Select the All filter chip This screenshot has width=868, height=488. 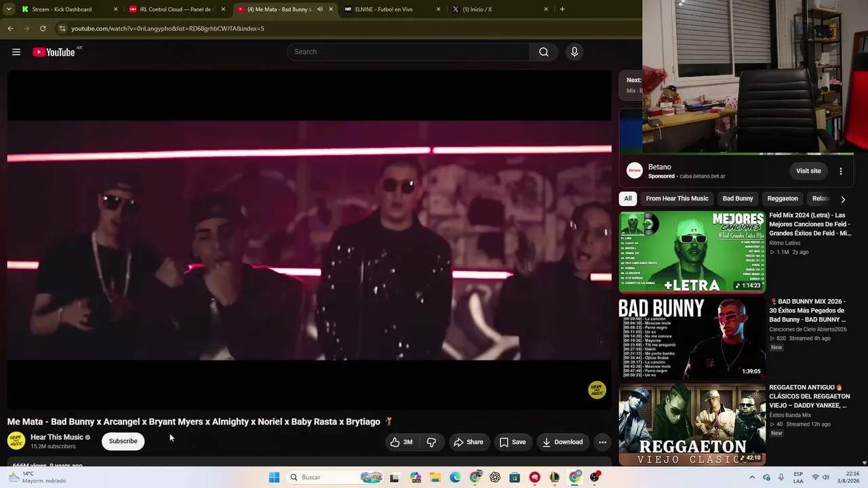pyautogui.click(x=628, y=199)
